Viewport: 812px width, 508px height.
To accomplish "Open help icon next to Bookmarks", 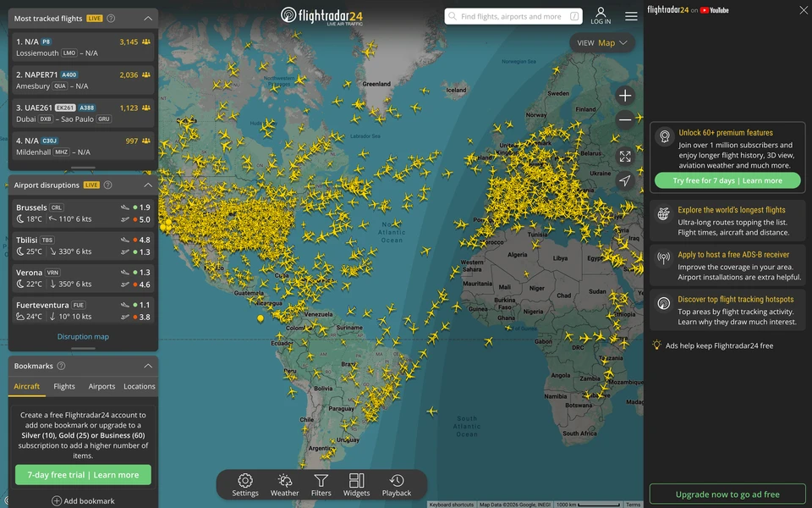I will click(x=61, y=366).
